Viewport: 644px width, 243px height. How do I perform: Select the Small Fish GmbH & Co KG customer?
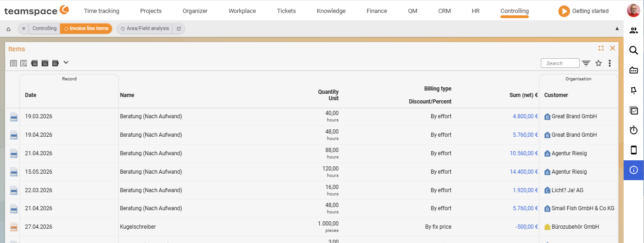pos(583,208)
